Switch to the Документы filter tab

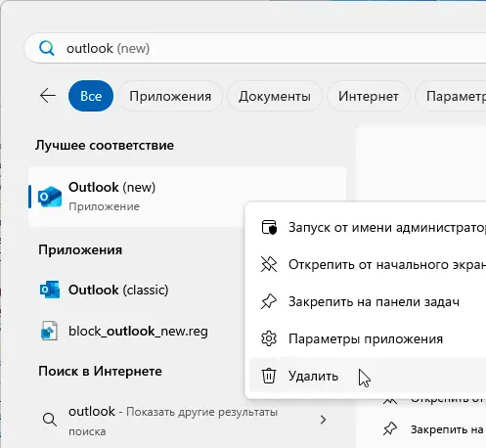(275, 96)
